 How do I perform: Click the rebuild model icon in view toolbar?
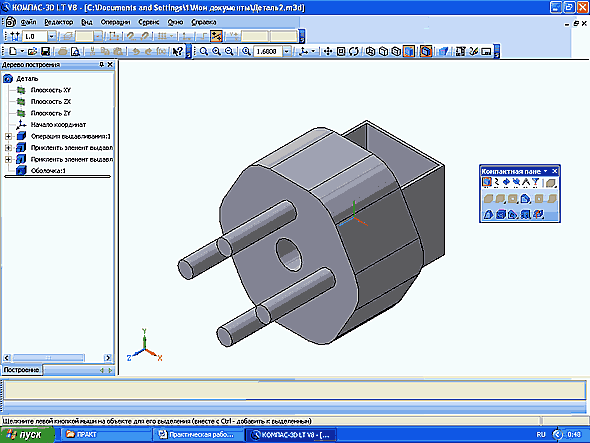[x=460, y=51]
